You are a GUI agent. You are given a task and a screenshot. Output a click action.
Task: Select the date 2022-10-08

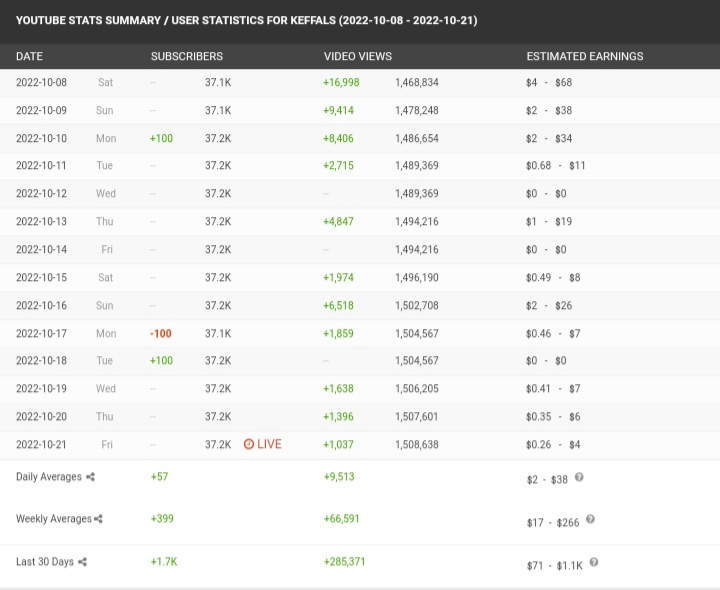(41, 83)
